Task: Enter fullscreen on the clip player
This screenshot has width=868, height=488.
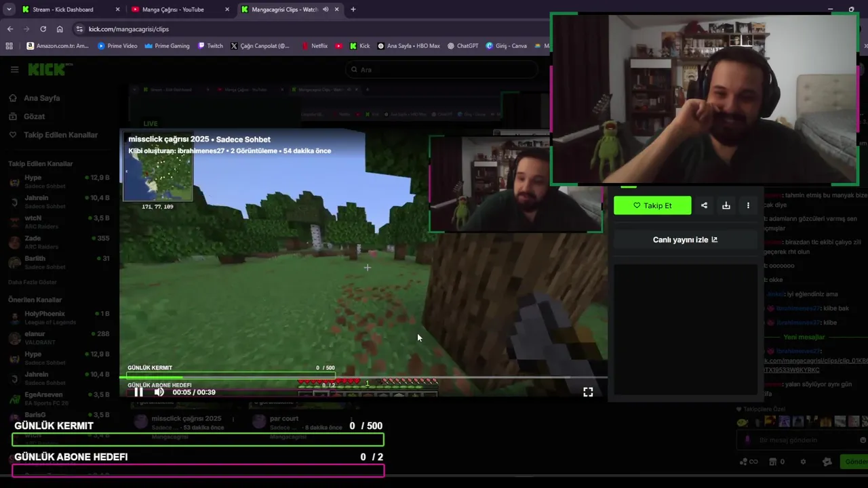Action: [588, 392]
